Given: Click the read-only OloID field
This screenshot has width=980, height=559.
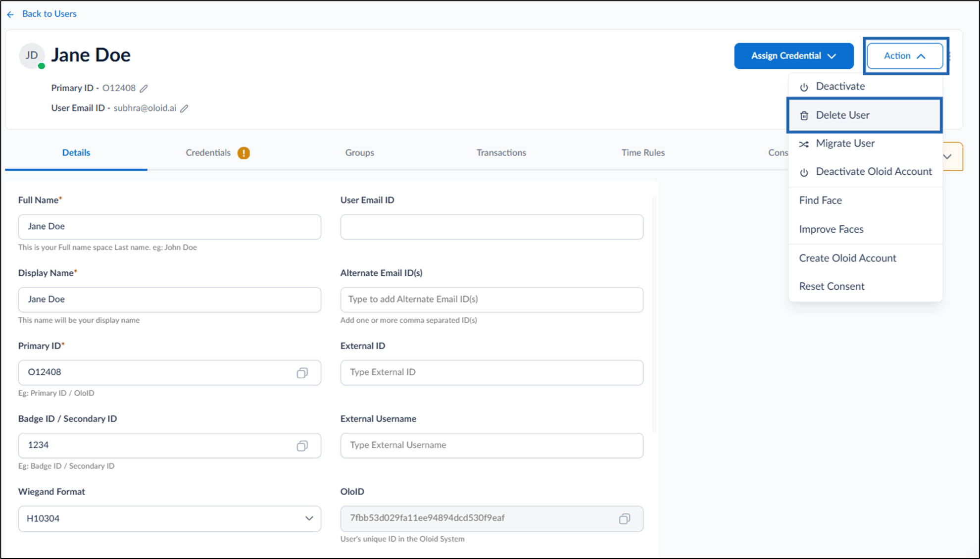Looking at the screenshot, I should pos(491,518).
